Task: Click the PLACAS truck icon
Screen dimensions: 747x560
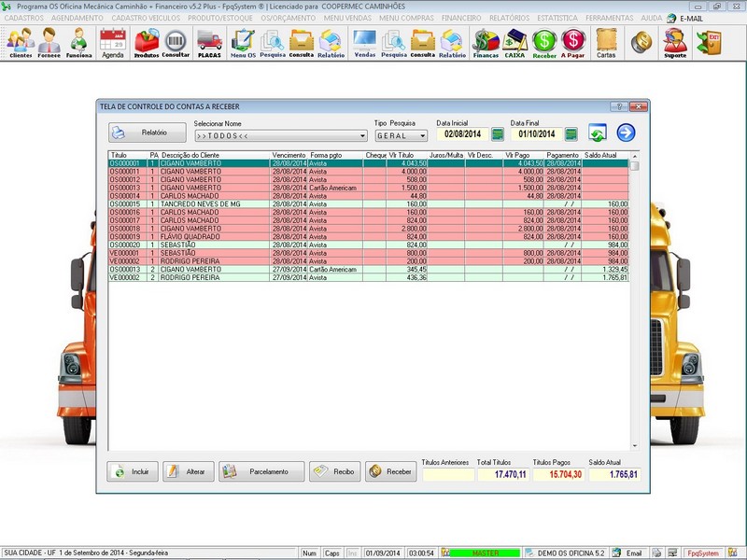Action: coord(209,44)
